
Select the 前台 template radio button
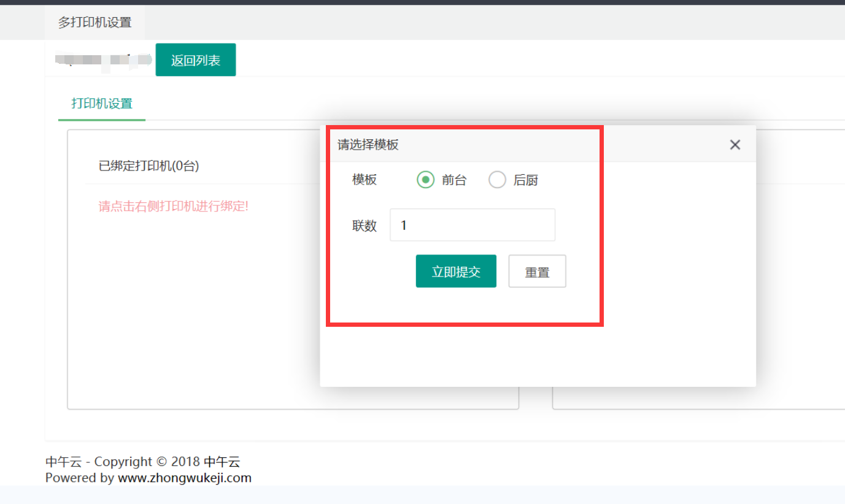[x=425, y=180]
